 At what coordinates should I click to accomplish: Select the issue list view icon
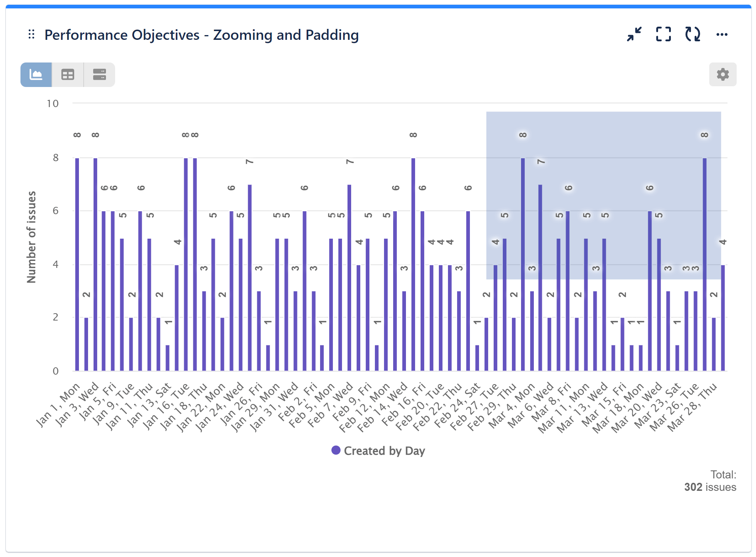99,74
